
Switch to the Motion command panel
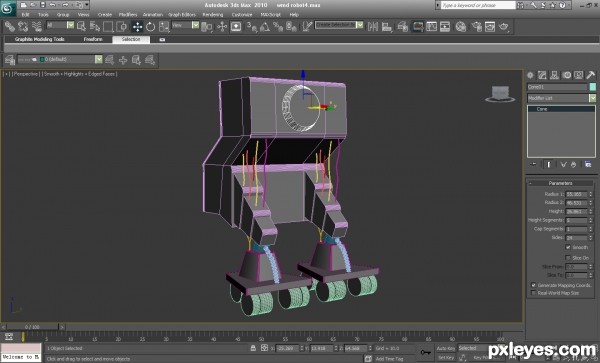[x=566, y=75]
